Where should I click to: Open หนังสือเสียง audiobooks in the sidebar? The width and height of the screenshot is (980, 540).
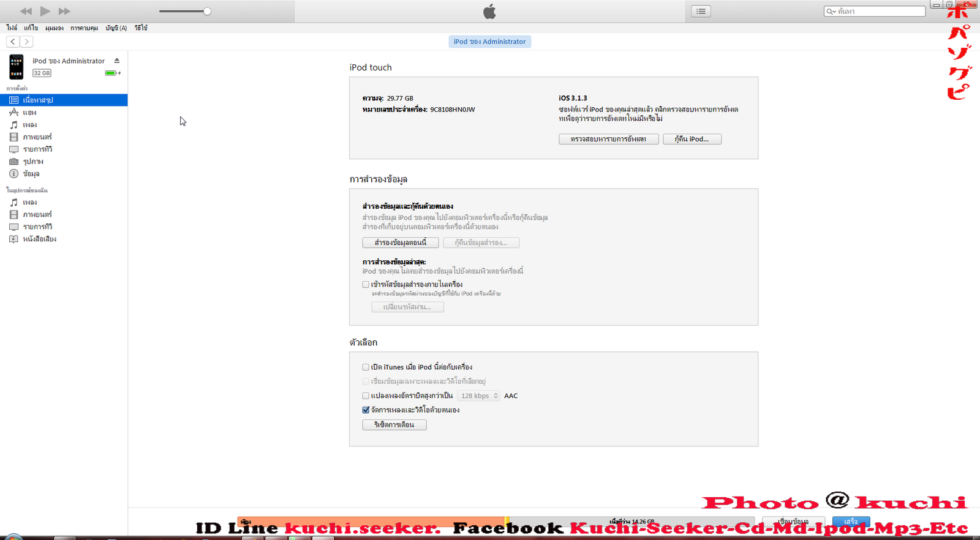click(x=64, y=239)
